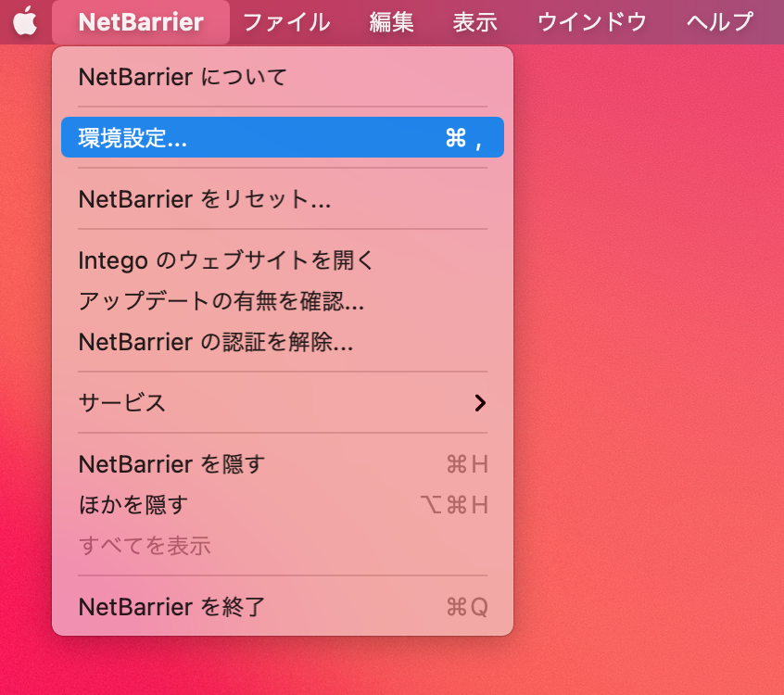The width and height of the screenshot is (784, 695).
Task: Open the ヘルプ menu
Action: pos(719,22)
